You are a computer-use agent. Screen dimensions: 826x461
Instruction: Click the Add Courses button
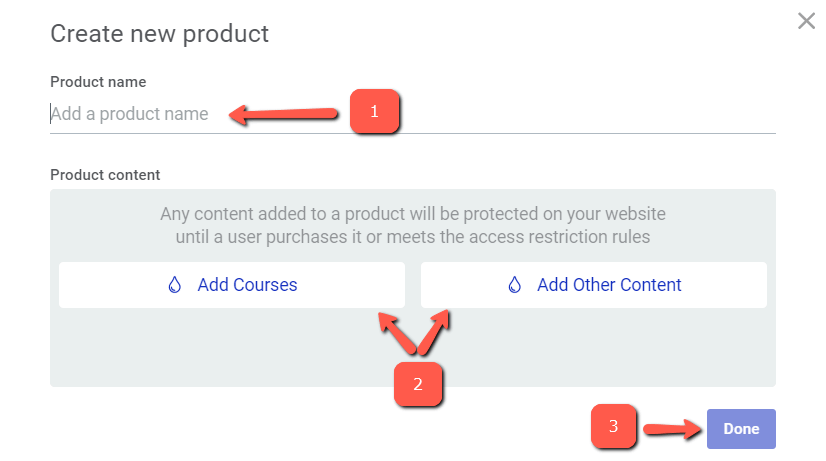click(x=232, y=285)
